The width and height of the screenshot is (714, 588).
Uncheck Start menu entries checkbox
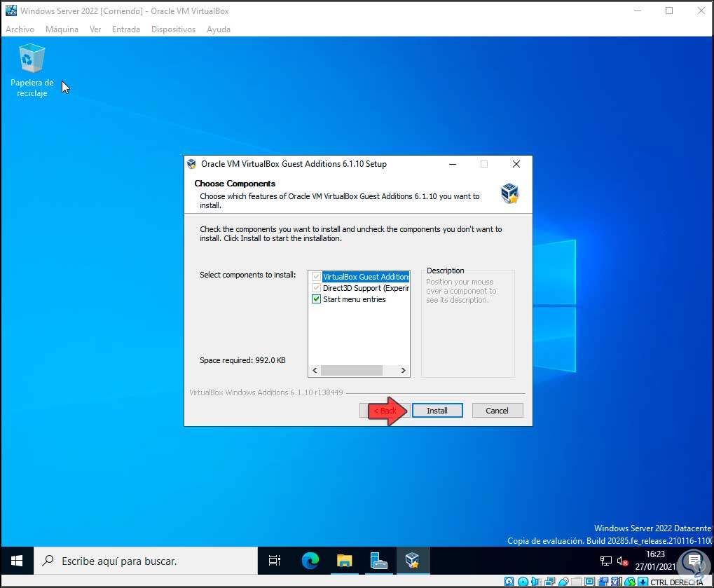pyautogui.click(x=316, y=299)
